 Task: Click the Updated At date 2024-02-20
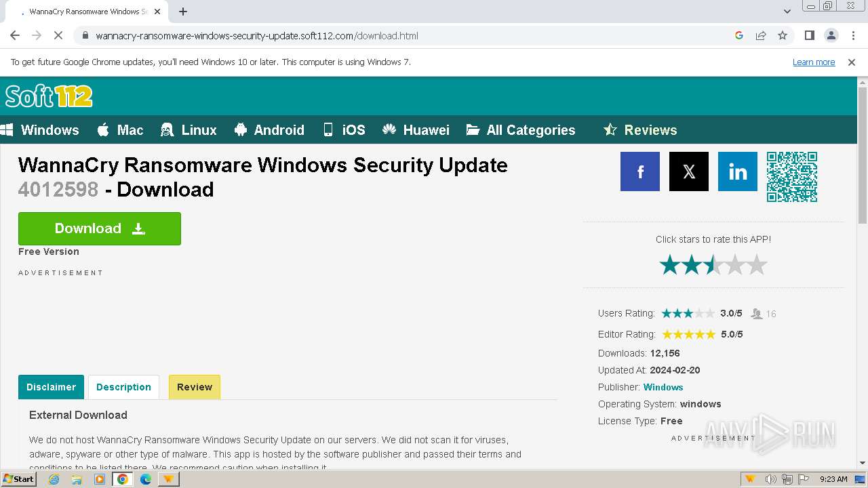(675, 370)
